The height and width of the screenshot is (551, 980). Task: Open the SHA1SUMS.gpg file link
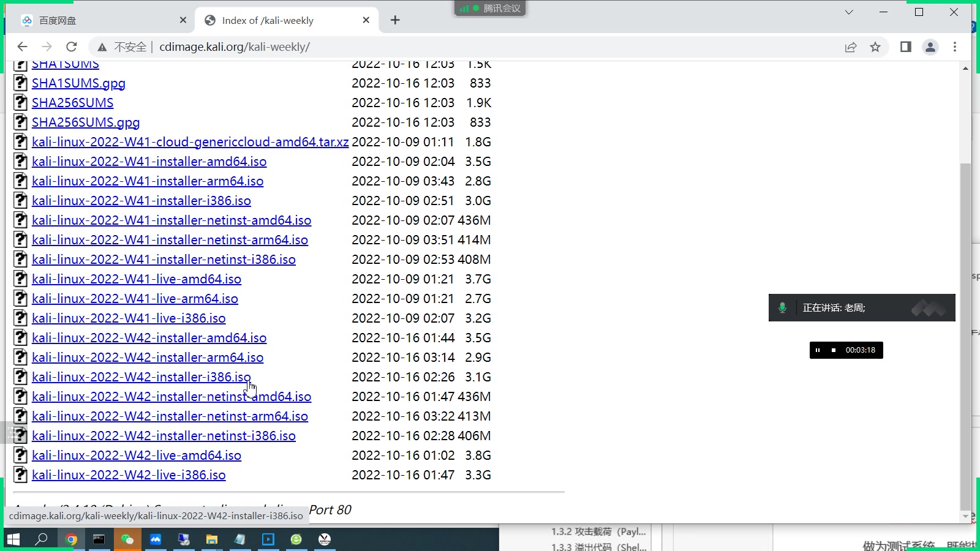tap(78, 83)
